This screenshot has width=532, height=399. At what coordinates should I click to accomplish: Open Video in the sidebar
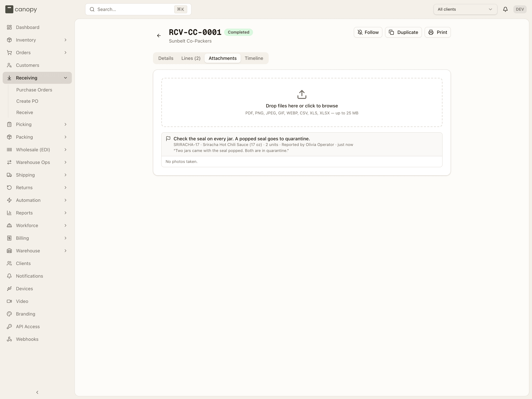37,301
